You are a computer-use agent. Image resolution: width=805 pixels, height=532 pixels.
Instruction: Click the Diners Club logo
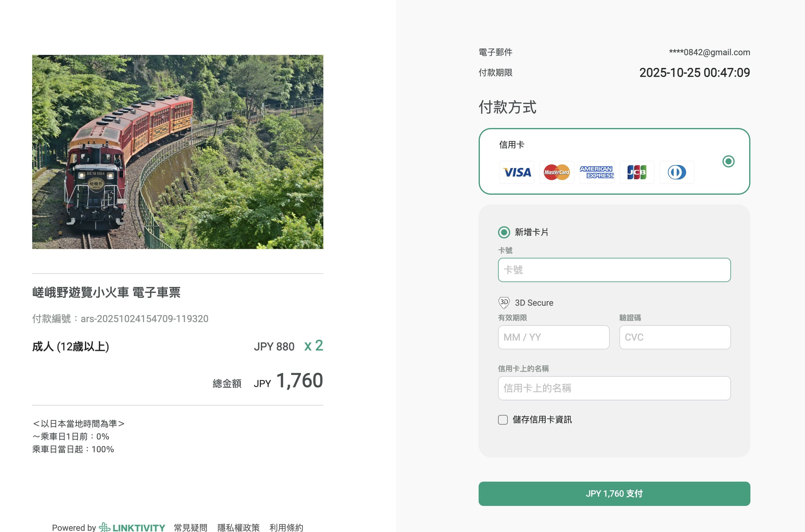[677, 172]
